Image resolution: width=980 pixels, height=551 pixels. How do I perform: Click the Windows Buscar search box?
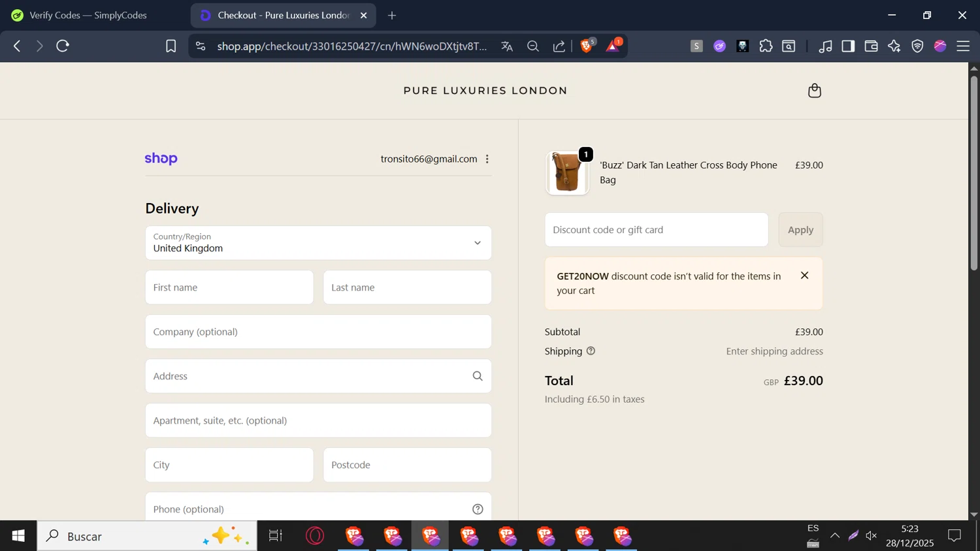click(147, 536)
